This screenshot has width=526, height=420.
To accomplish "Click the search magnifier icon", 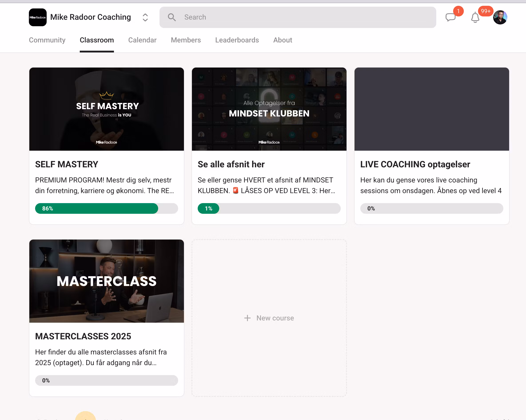I will pos(172,17).
